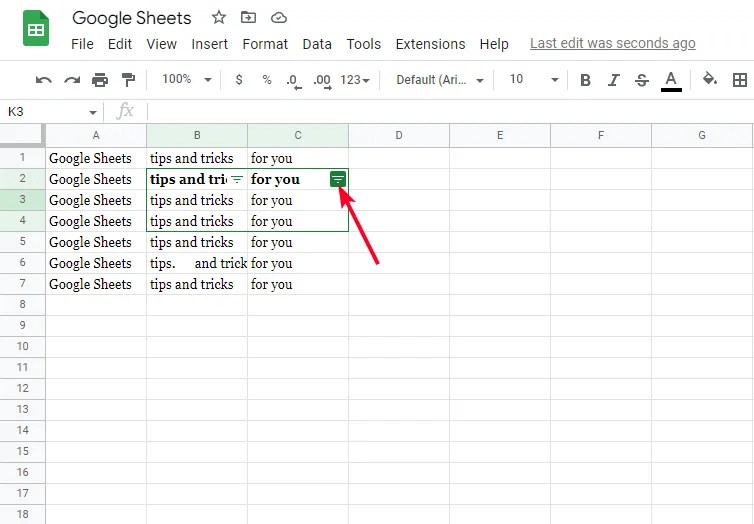754x524 pixels.
Task: Open the fill color picker
Action: [710, 79]
